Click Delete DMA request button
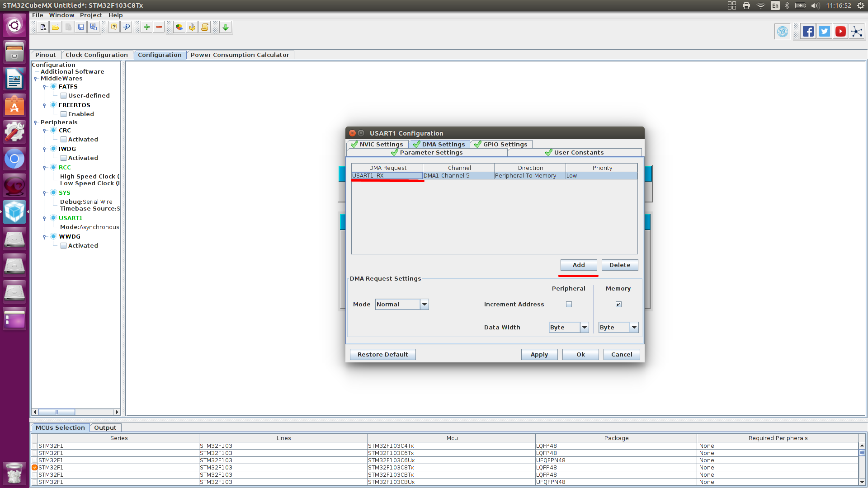This screenshot has width=868, height=488. coord(620,265)
